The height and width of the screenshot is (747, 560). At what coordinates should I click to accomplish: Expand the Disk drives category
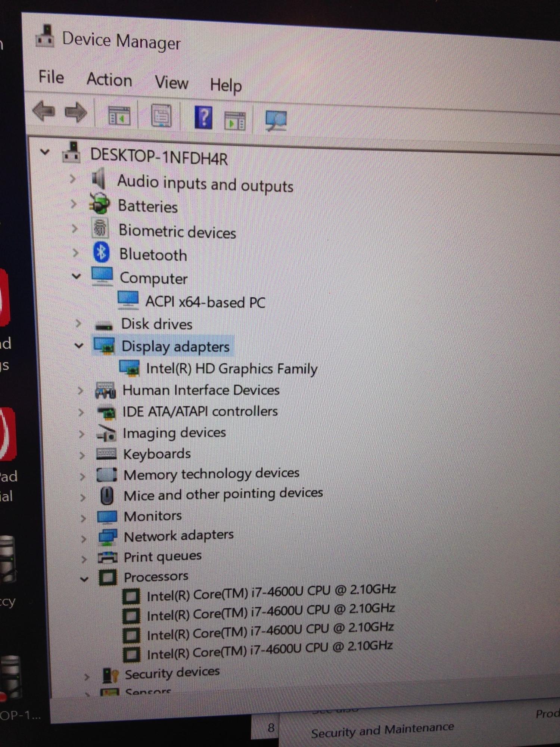(x=78, y=323)
